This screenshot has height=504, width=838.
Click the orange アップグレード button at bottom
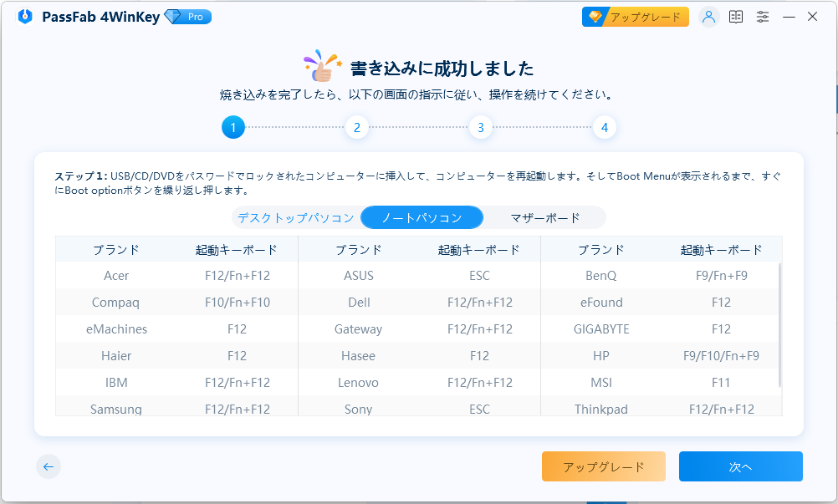pos(603,467)
